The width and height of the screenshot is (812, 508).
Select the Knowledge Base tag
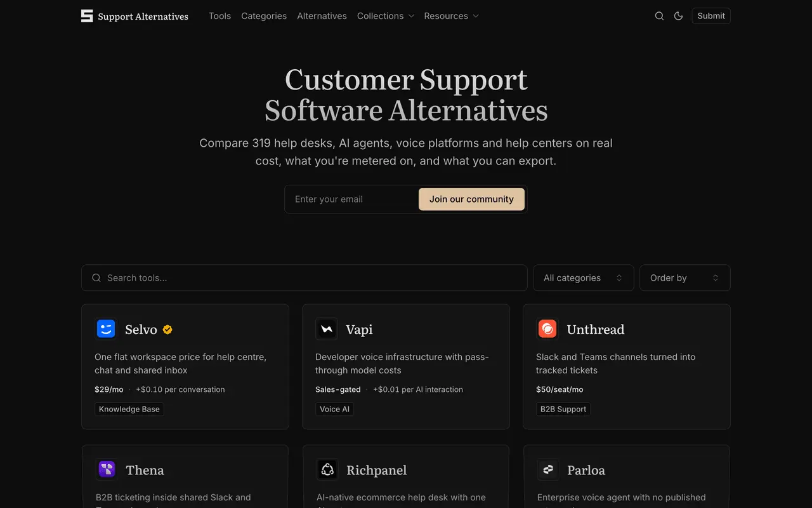(x=129, y=409)
